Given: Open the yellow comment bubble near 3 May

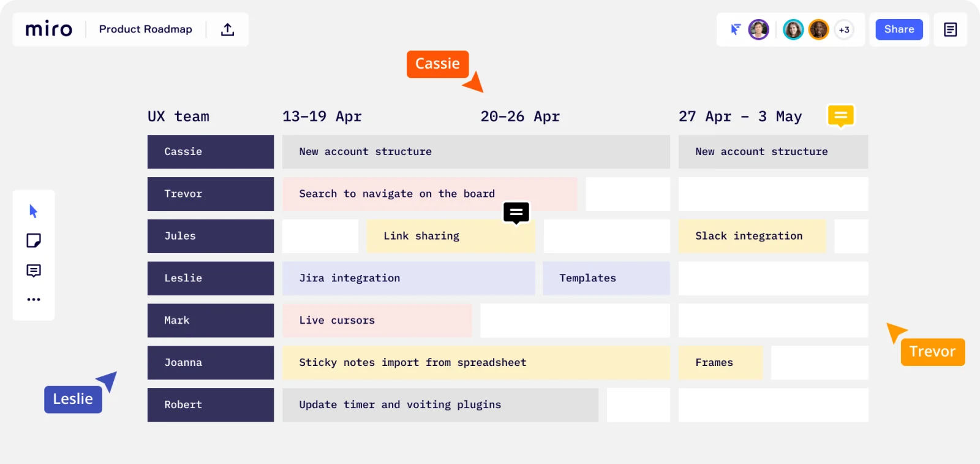Looking at the screenshot, I should point(841,116).
